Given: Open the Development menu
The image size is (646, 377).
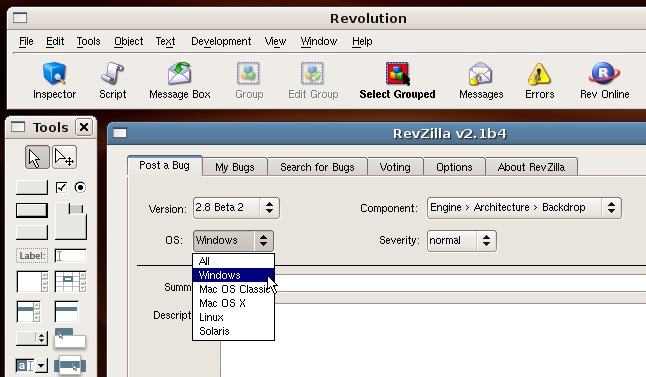Looking at the screenshot, I should 221,41.
